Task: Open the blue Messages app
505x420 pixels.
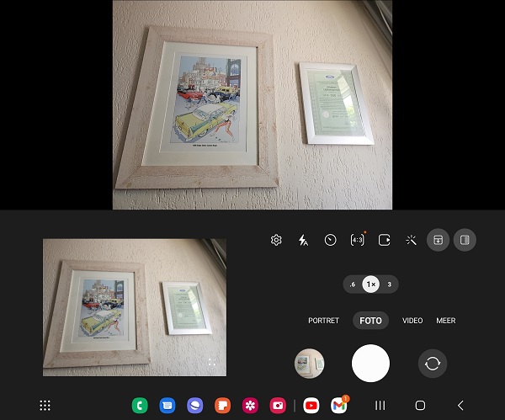Action: (x=167, y=405)
